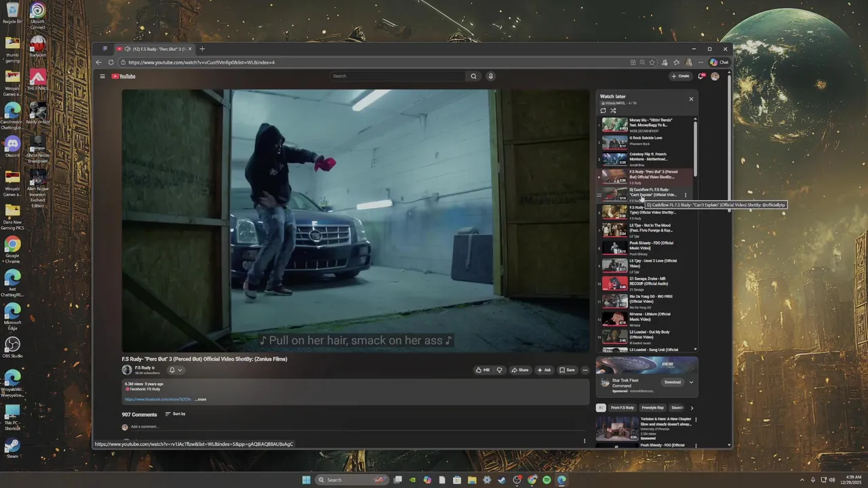Save the video to a playlist
Screen dimensions: 868x488
pos(567,370)
